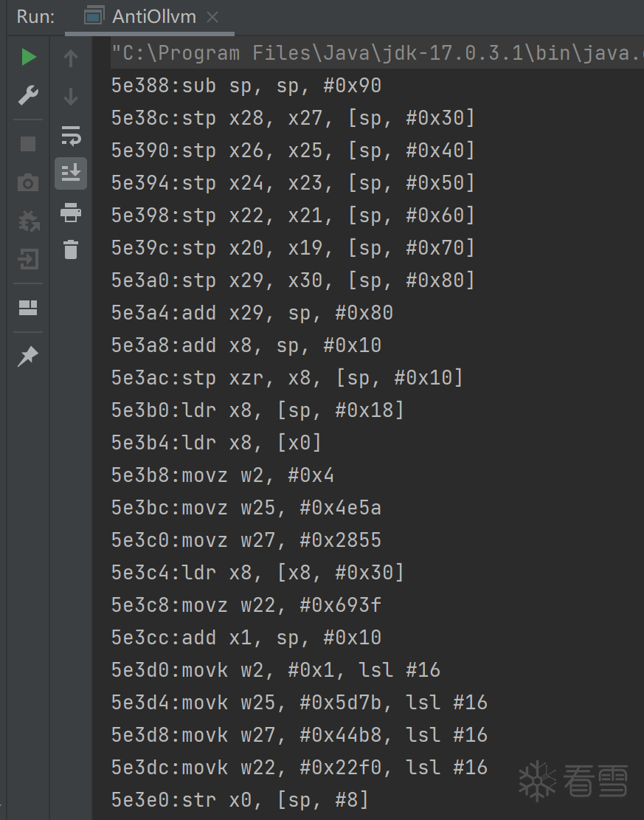Clear all console output with trash icon
Screen dimensions: 644x820
[x=71, y=249]
